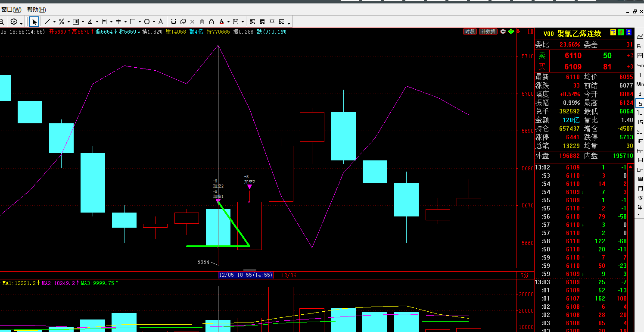The image size is (644, 332).
Task: Expand the percent tool dropdown arrow
Action: tap(68, 22)
